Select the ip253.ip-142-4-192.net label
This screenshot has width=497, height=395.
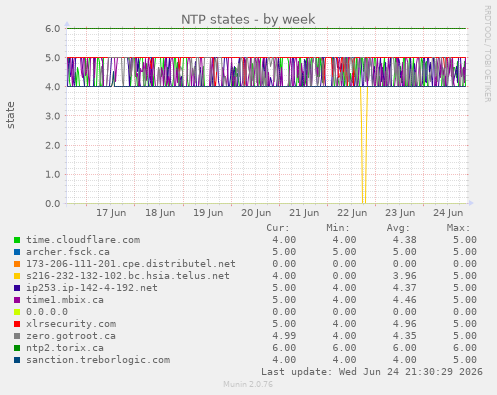pos(92,288)
